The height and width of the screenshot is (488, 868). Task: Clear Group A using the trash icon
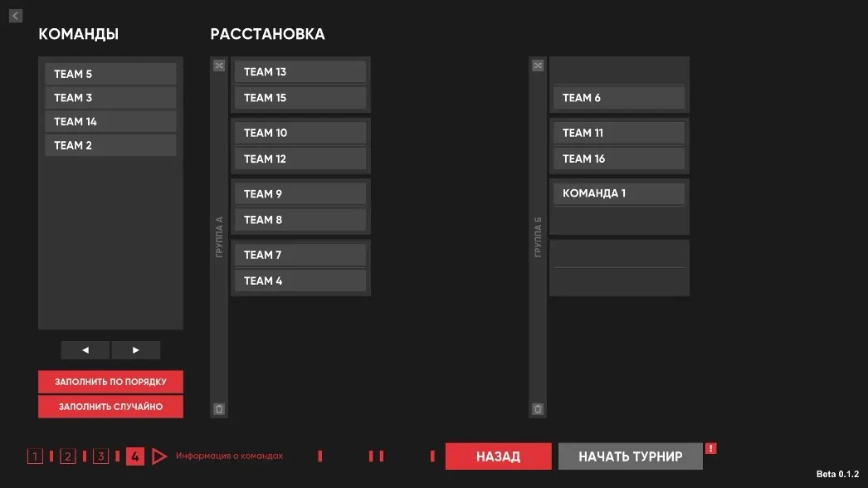click(x=219, y=409)
